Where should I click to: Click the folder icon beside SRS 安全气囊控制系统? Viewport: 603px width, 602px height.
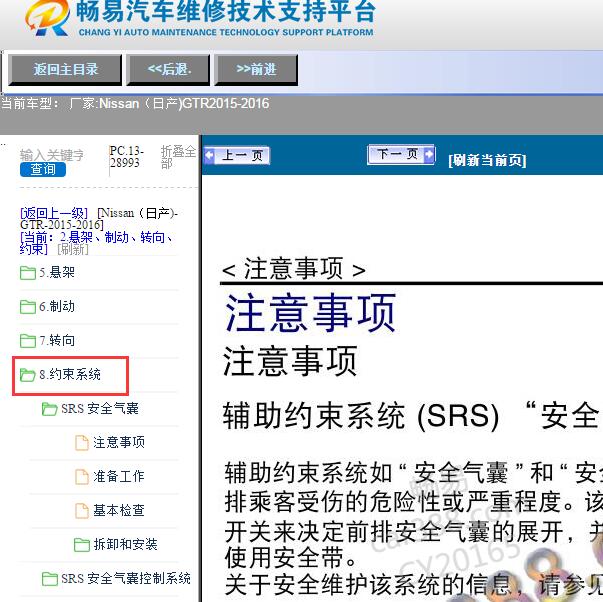point(50,579)
